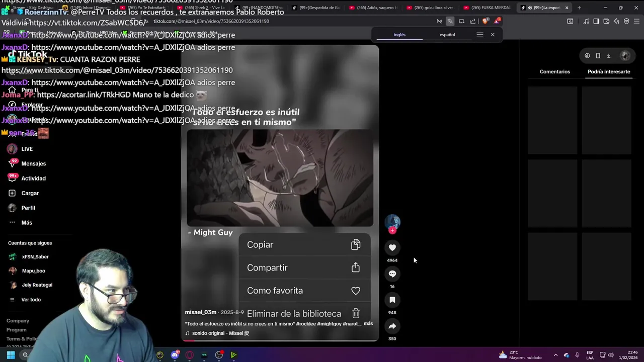This screenshot has width=644, height=362.
Task: Open Brave Rewards triangle icon
Action: (x=497, y=21)
